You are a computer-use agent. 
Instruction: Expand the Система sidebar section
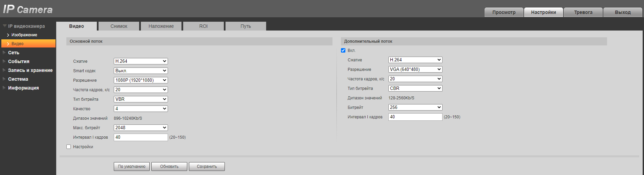click(18, 79)
